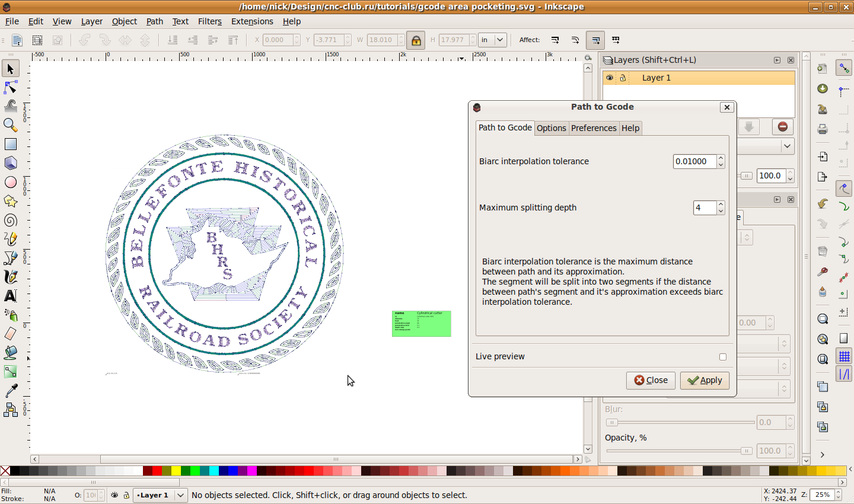This screenshot has width=854, height=504.
Task: Toggle current layer visibility in status bar
Action: pos(115,495)
